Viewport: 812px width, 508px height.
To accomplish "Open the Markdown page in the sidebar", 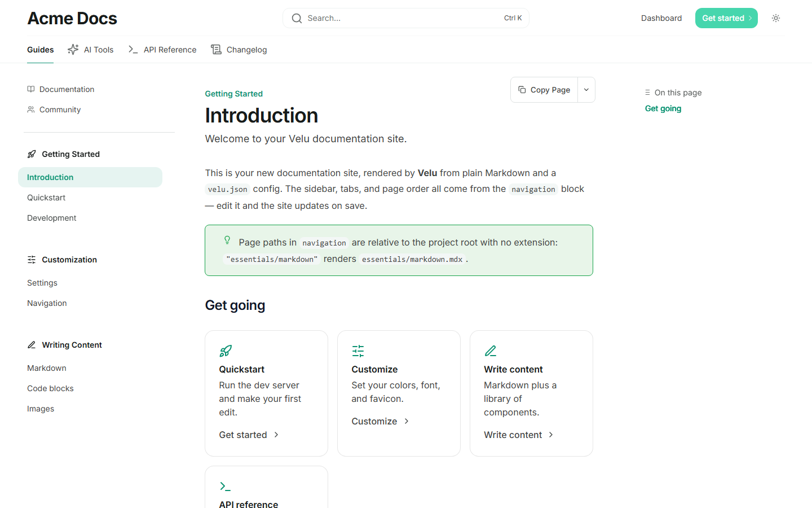I will (x=47, y=368).
